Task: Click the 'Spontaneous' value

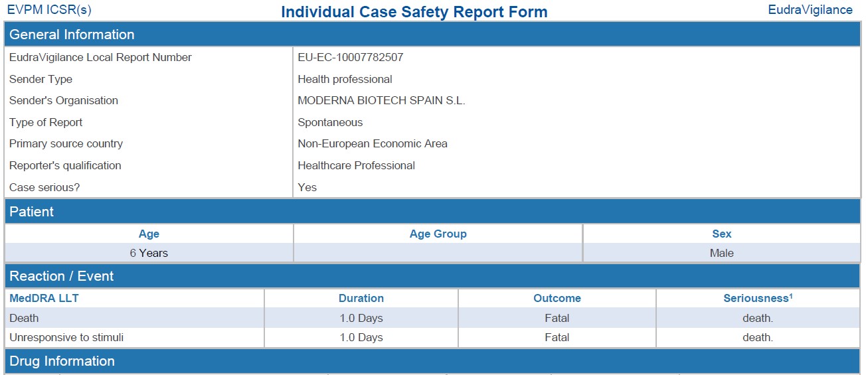Action: (x=330, y=123)
